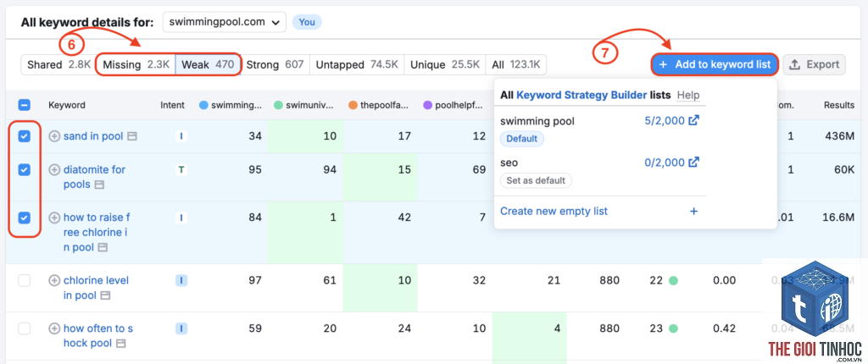The image size is (868, 364).
Task: Open SERP icon next to how to raise free chlorine
Action: (103, 248)
